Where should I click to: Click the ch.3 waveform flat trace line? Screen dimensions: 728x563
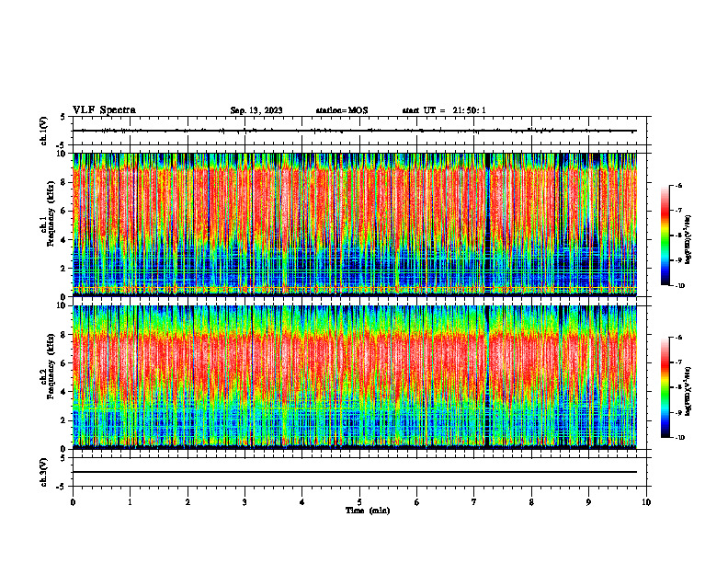pyautogui.click(x=355, y=472)
